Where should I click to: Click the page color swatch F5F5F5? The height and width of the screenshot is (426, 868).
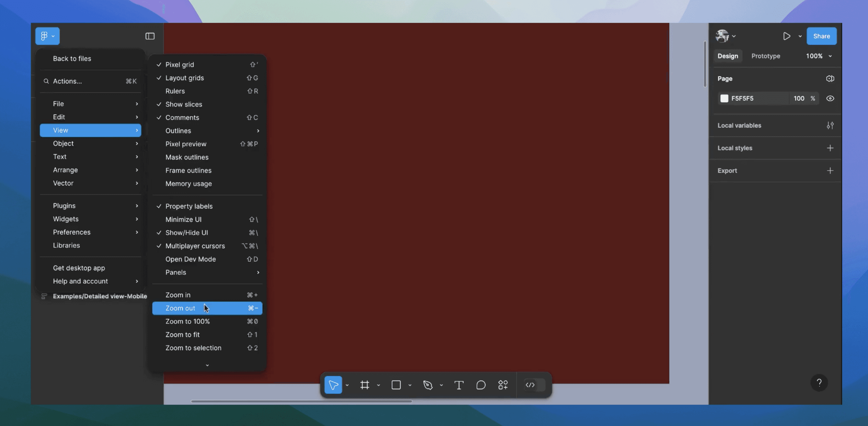(x=725, y=98)
